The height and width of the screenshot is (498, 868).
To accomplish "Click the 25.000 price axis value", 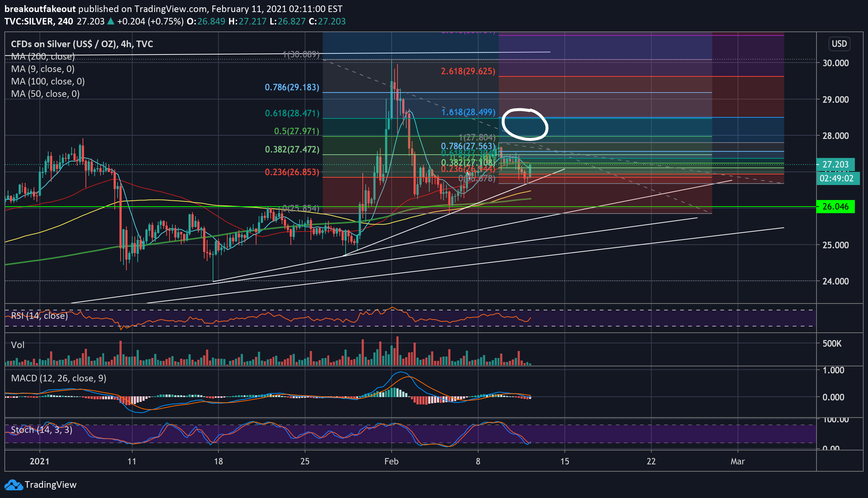I will point(835,245).
